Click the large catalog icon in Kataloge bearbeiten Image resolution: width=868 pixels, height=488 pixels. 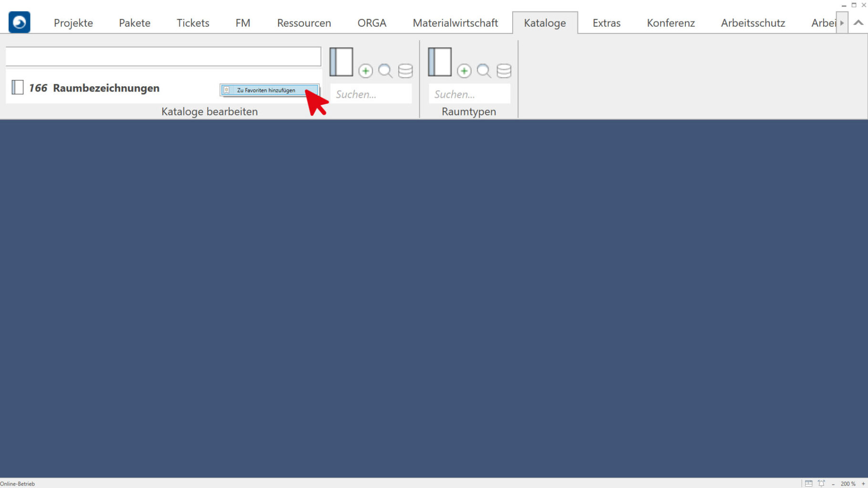point(341,62)
